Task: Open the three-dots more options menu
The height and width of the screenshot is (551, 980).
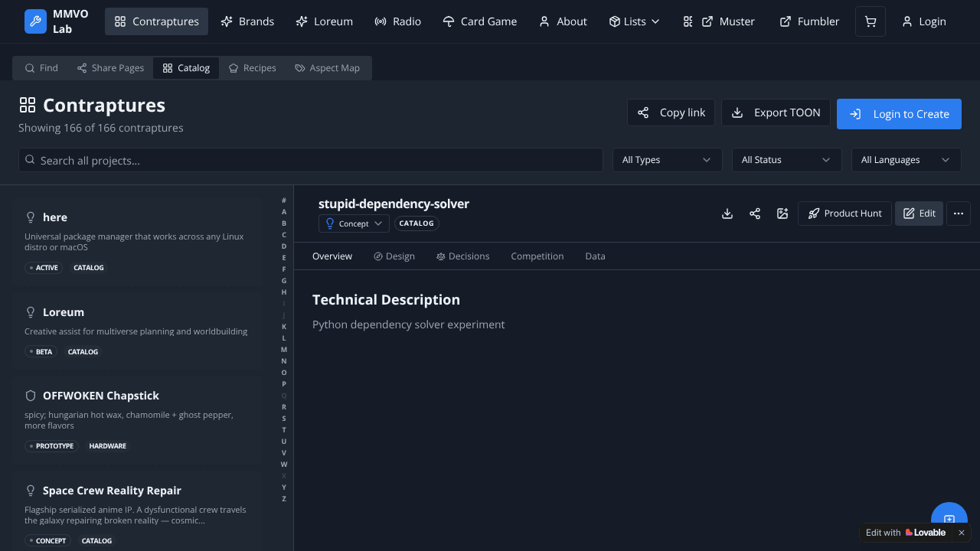Action: click(959, 214)
